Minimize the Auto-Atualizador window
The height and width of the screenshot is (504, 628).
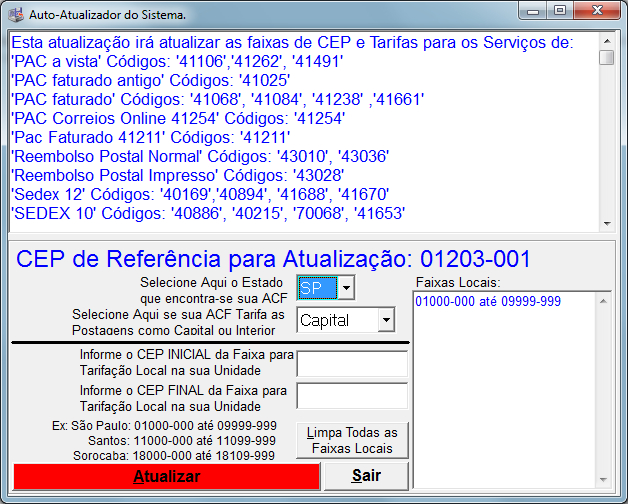533,11
